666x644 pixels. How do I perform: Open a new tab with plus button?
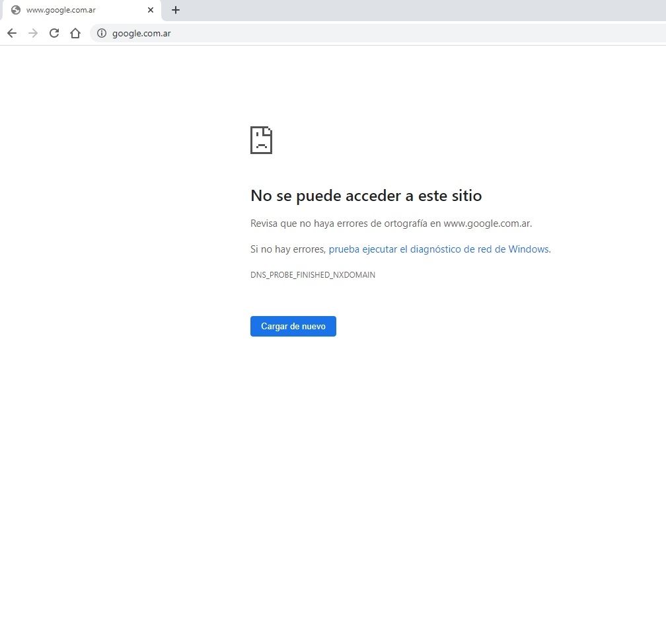176,10
